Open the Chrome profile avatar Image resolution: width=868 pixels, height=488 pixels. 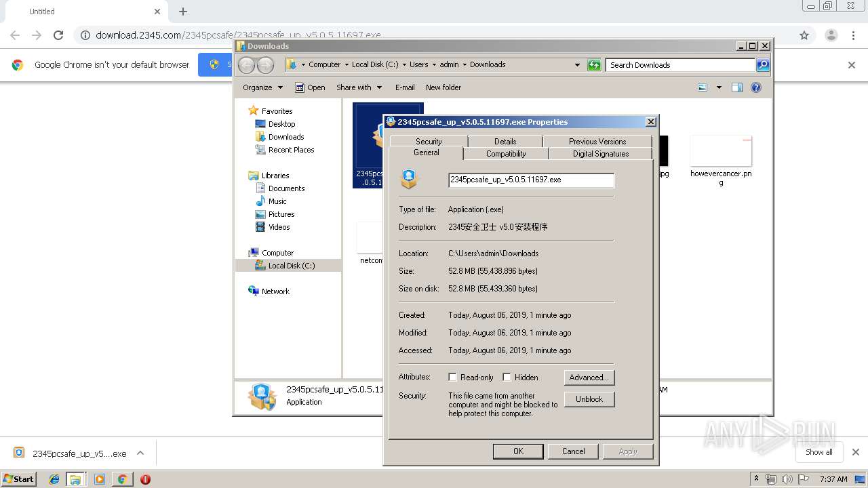point(831,35)
